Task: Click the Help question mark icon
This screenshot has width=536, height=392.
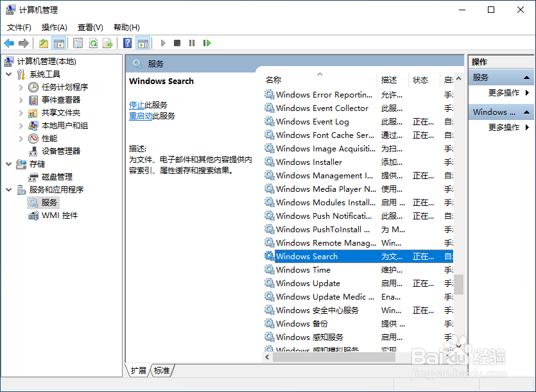Action: coord(127,43)
